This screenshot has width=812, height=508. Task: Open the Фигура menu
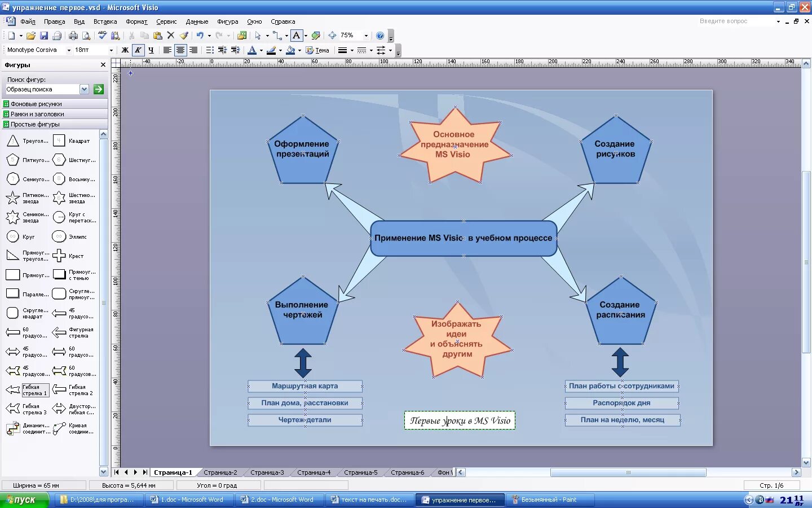(228, 21)
